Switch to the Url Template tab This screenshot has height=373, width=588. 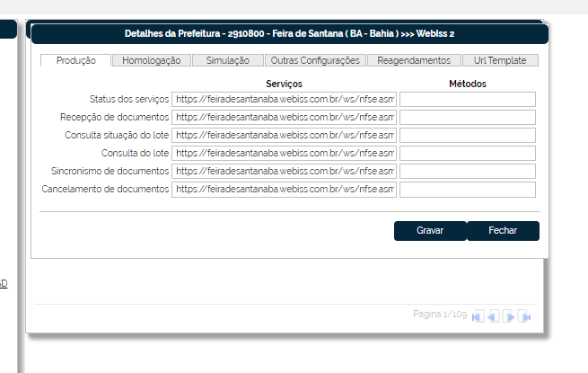[500, 60]
